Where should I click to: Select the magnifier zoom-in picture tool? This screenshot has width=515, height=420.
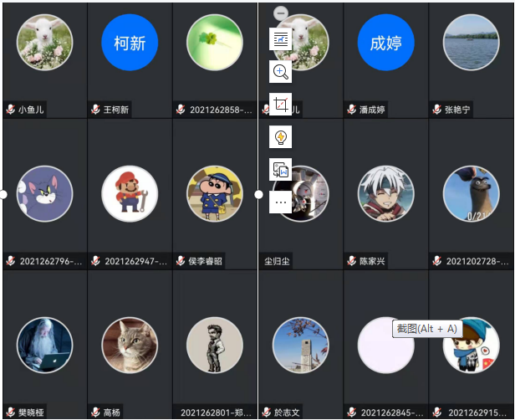[281, 72]
